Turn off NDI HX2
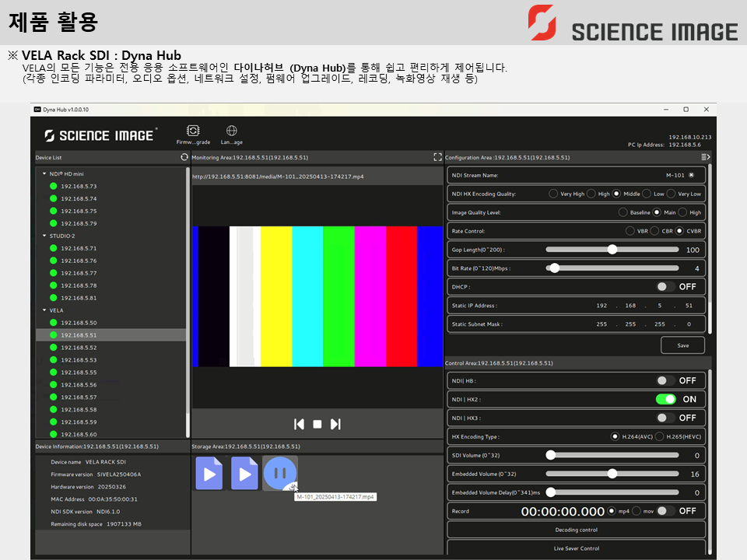Image resolution: width=747 pixels, height=560 pixels. click(666, 399)
